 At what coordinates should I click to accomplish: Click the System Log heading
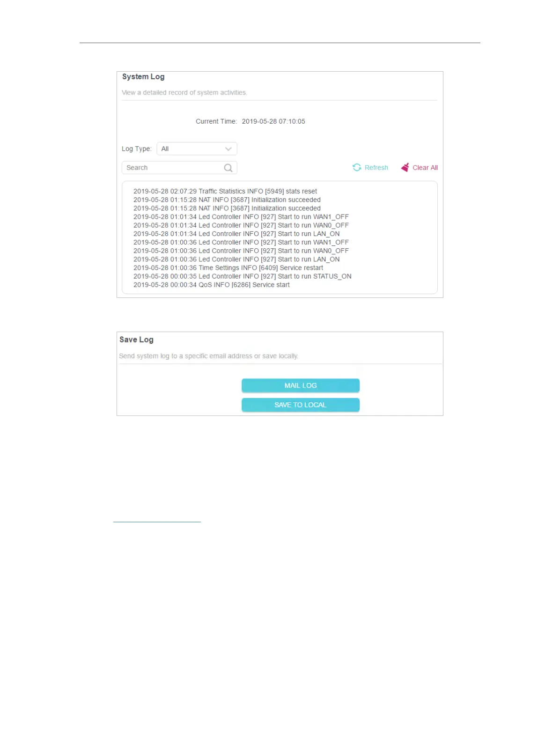(x=143, y=77)
